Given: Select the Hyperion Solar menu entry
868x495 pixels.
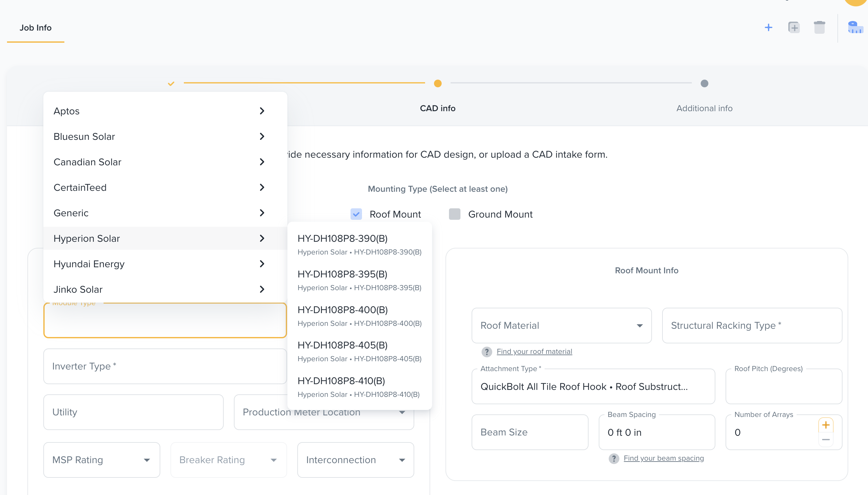Looking at the screenshot, I should coord(165,238).
